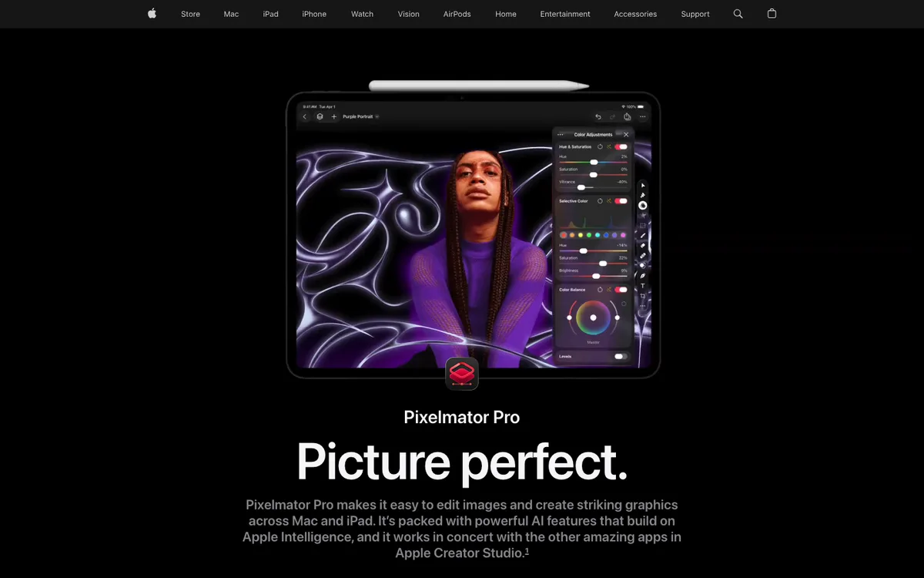
Task: Go to the Home link
Action: click(x=506, y=14)
